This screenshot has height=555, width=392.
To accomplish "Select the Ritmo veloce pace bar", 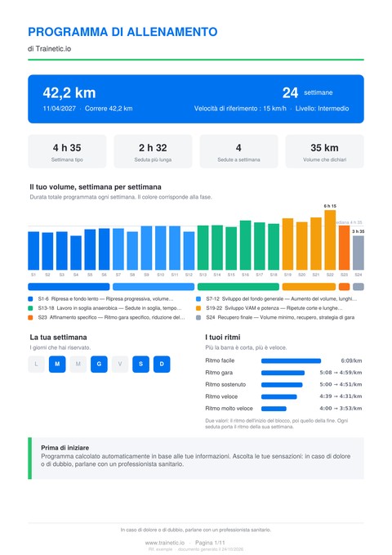I will pyautogui.click(x=279, y=396).
